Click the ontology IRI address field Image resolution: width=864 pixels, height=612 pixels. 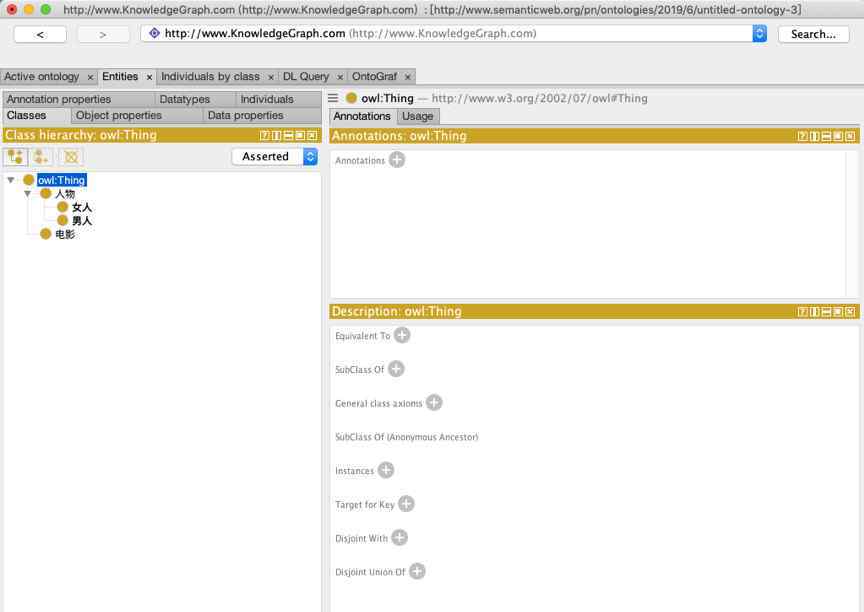(x=446, y=34)
